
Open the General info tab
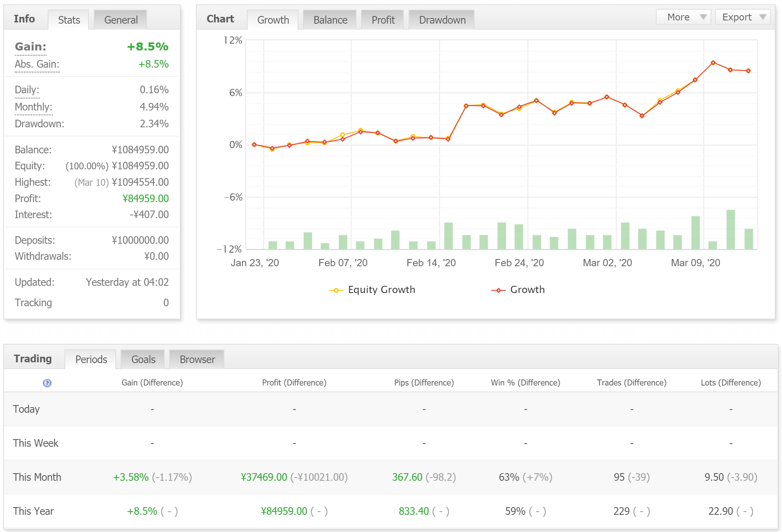pos(121,20)
